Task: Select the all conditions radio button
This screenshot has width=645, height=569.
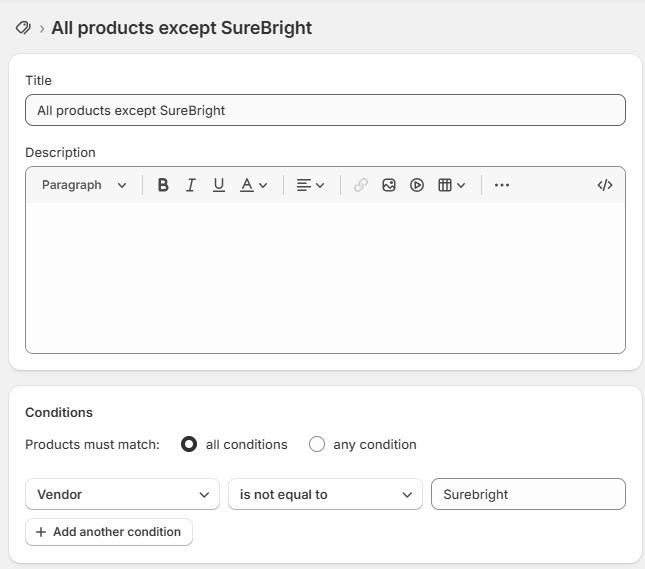Action: coord(189,444)
